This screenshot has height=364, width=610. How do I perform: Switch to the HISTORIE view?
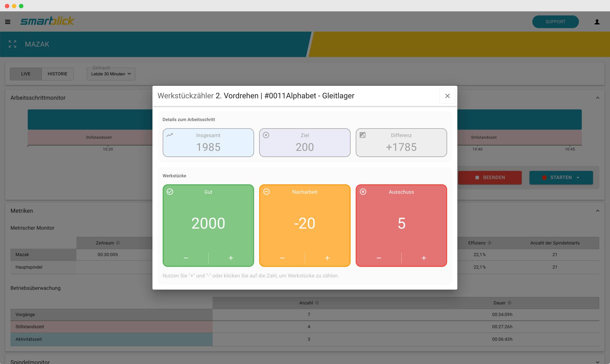tap(58, 74)
